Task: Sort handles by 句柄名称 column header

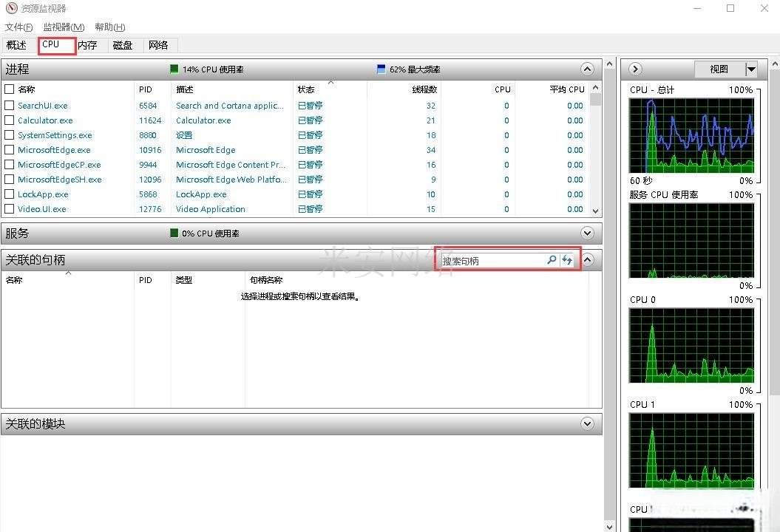Action: [x=266, y=280]
